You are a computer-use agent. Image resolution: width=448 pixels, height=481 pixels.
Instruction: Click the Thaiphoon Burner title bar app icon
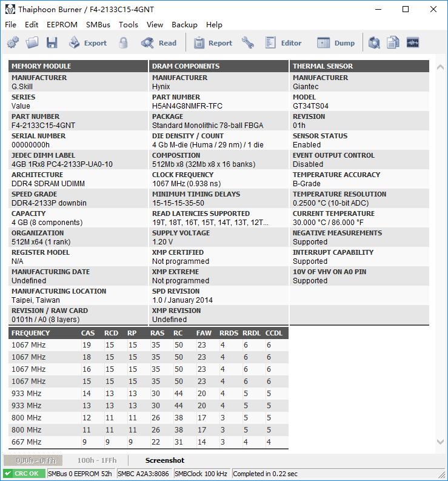pyautogui.click(x=10, y=10)
